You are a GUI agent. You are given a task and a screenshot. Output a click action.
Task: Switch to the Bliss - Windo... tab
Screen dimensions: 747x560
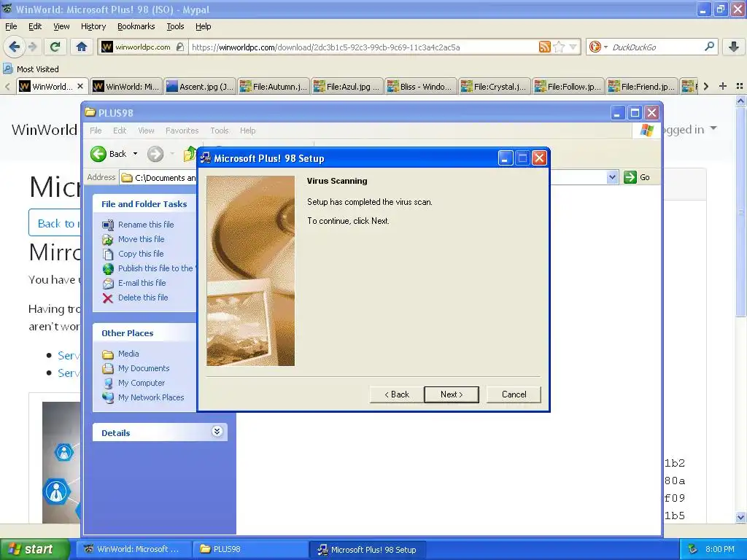421,86
